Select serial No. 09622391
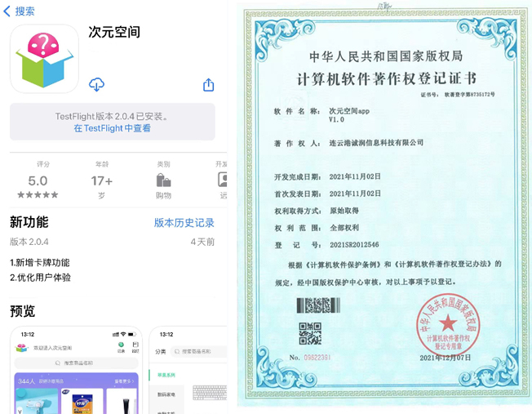The width and height of the screenshot is (532, 414). click(317, 358)
